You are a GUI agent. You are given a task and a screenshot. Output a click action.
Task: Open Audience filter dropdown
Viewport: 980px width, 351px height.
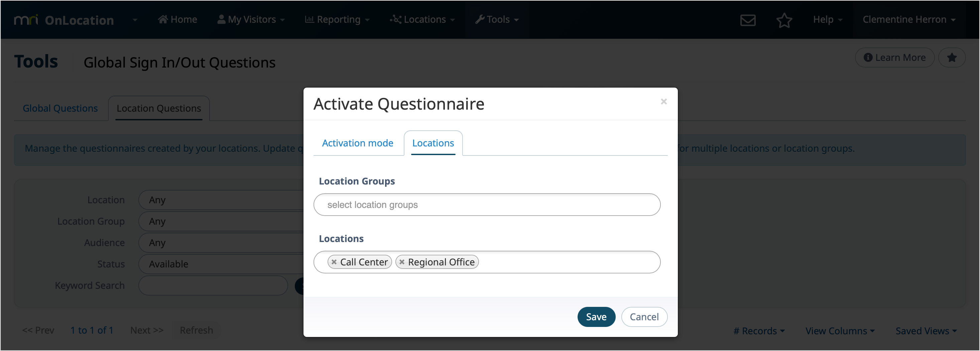[221, 243]
